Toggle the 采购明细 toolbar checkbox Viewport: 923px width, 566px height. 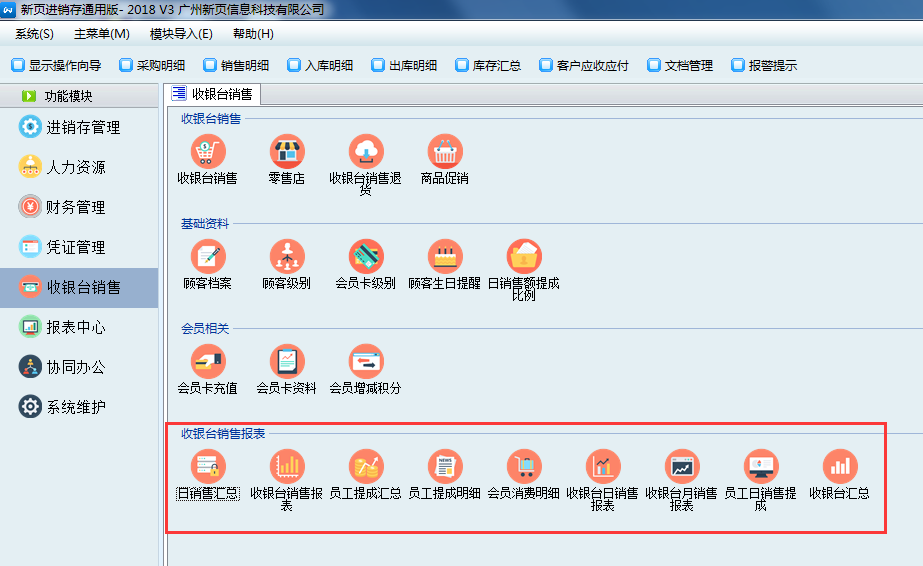point(126,66)
